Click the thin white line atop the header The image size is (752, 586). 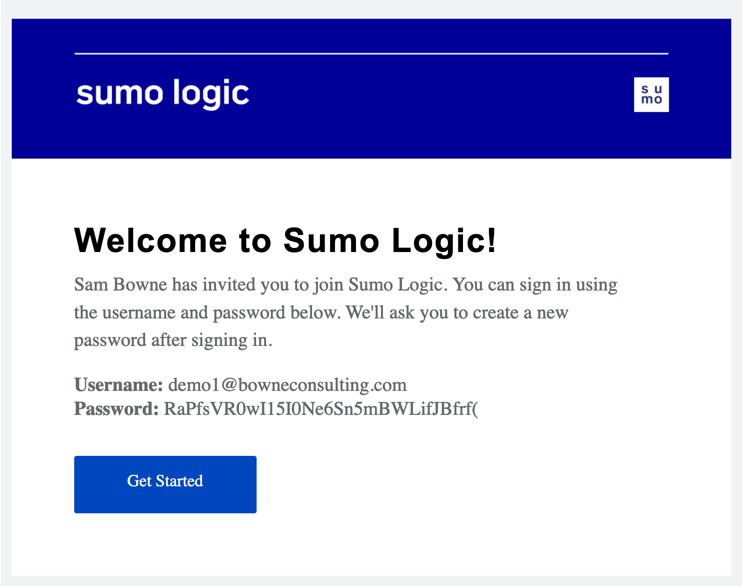pyautogui.click(x=371, y=53)
